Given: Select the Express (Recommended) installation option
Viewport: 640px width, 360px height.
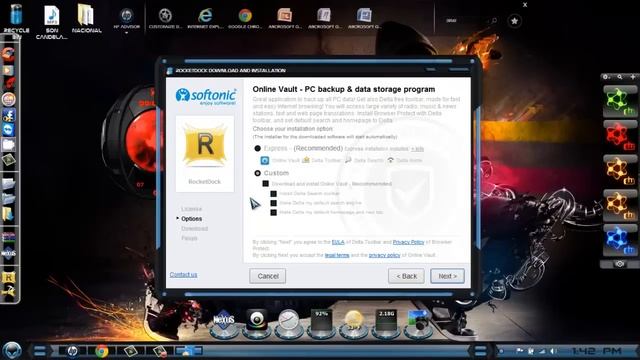Looking at the screenshot, I should 258,149.
